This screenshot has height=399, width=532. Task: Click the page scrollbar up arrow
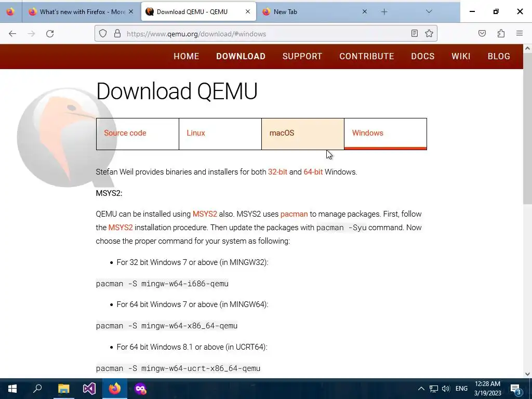click(527, 48)
